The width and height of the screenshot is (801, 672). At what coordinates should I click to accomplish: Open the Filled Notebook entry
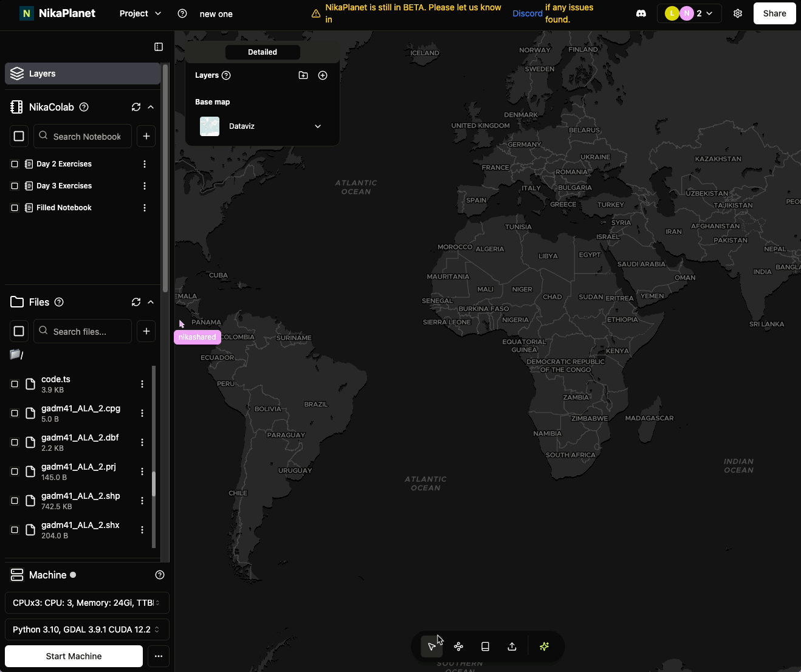click(64, 208)
